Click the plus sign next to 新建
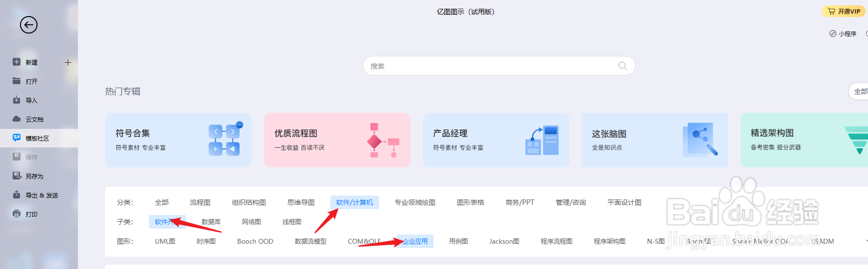 click(68, 62)
